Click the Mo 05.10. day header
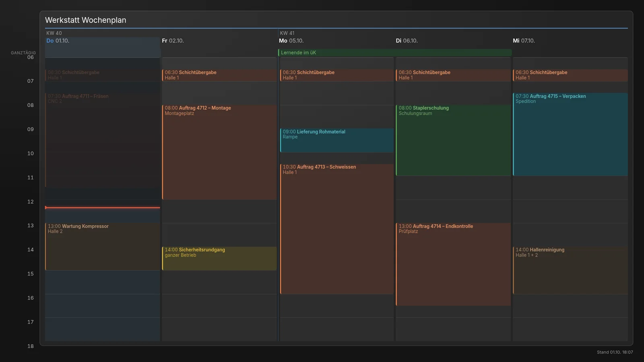This screenshot has width=644, height=362. pyautogui.click(x=291, y=41)
